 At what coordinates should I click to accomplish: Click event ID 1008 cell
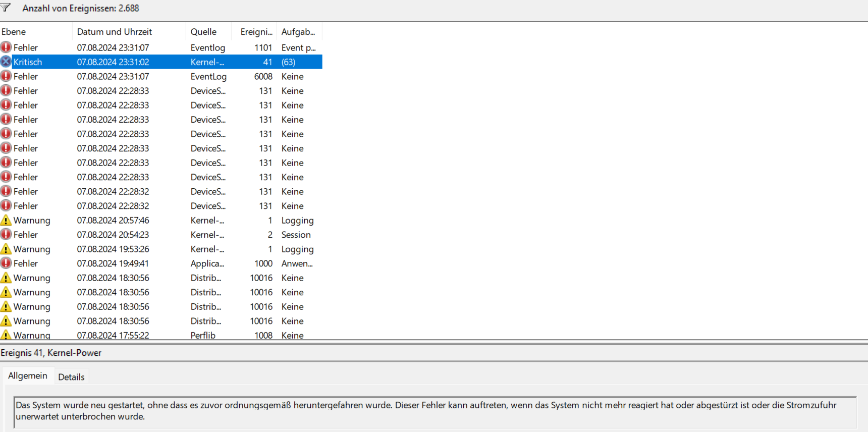tap(263, 335)
